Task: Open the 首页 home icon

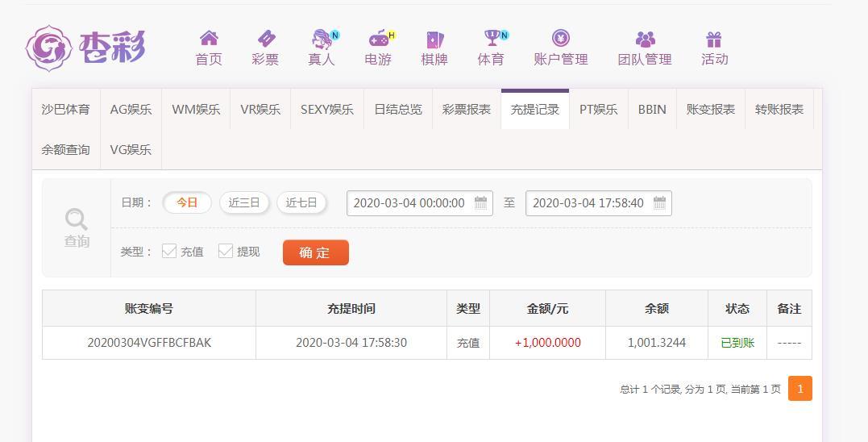Action: (209, 38)
